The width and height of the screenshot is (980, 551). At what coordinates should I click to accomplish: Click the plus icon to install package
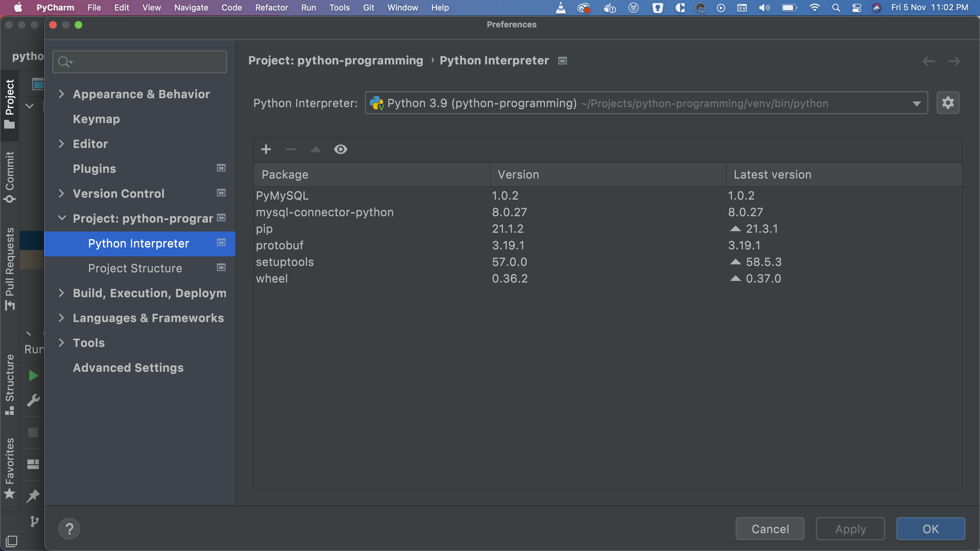click(x=266, y=149)
